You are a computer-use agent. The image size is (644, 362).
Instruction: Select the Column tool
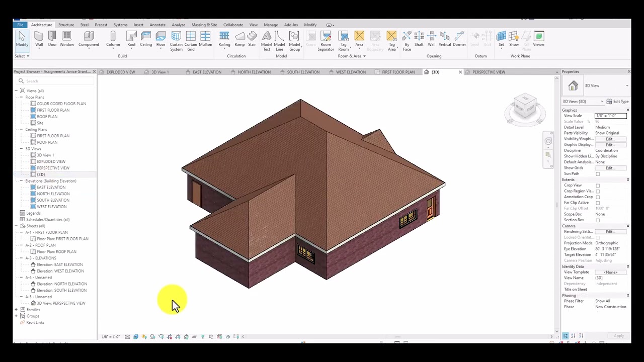[x=113, y=39]
